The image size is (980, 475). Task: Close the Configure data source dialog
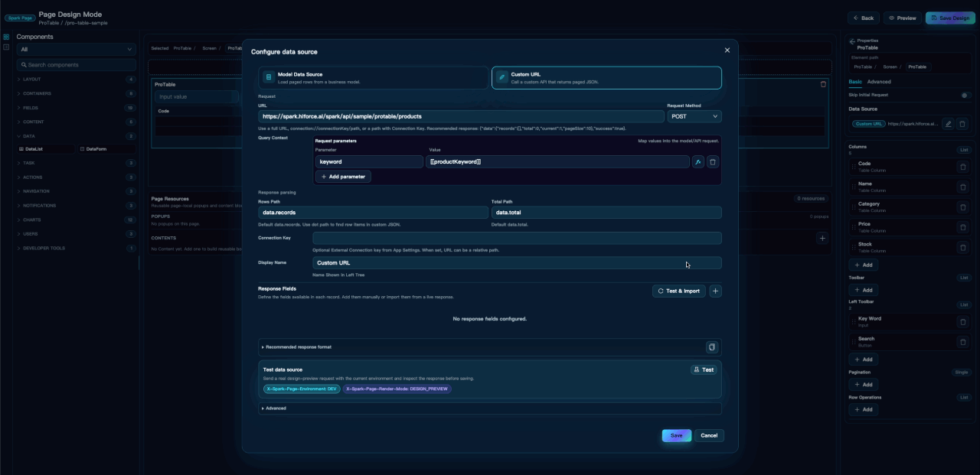click(727, 50)
